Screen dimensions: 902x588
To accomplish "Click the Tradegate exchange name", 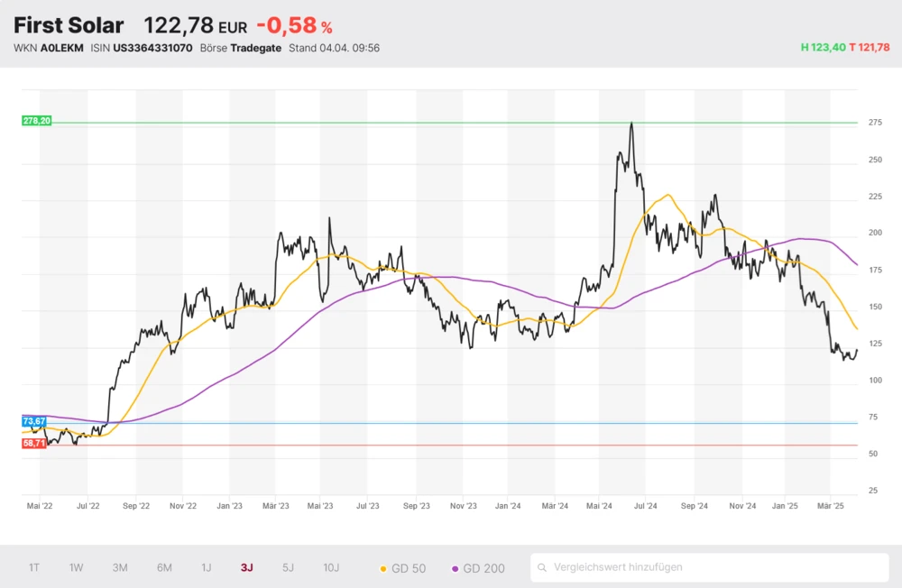I will click(x=255, y=48).
